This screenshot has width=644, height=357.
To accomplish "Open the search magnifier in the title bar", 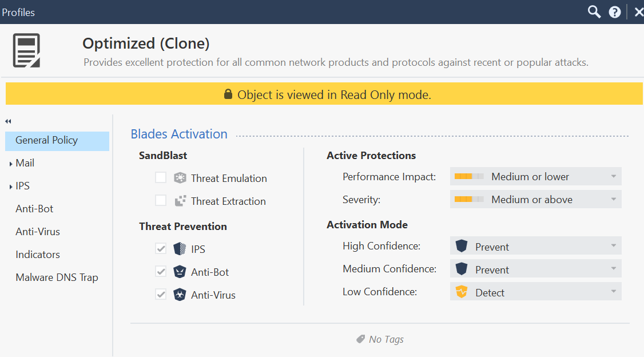I will [594, 11].
